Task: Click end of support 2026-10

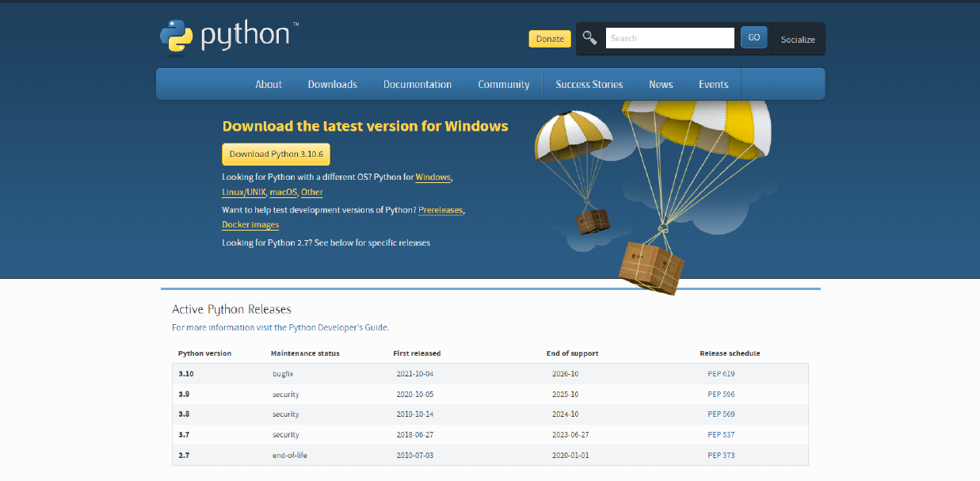Action: click(566, 374)
